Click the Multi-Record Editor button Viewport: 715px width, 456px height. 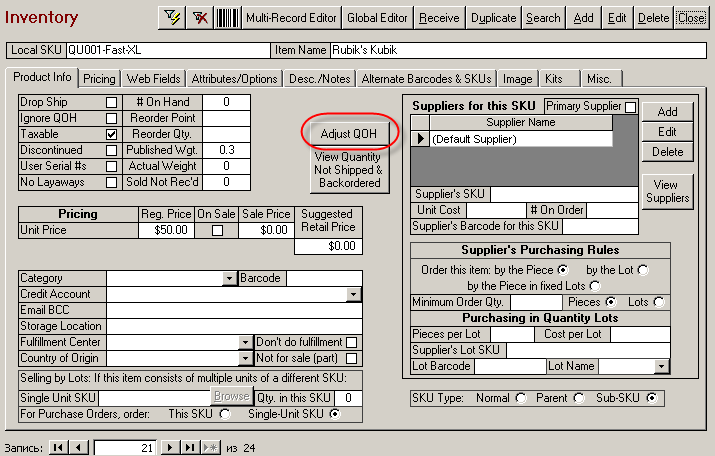click(x=291, y=18)
